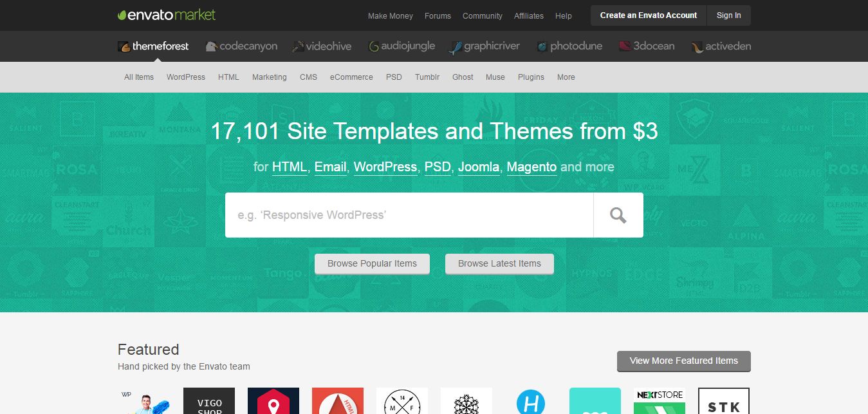Select the All Items category
Viewport: 868px width, 414px height.
139,77
